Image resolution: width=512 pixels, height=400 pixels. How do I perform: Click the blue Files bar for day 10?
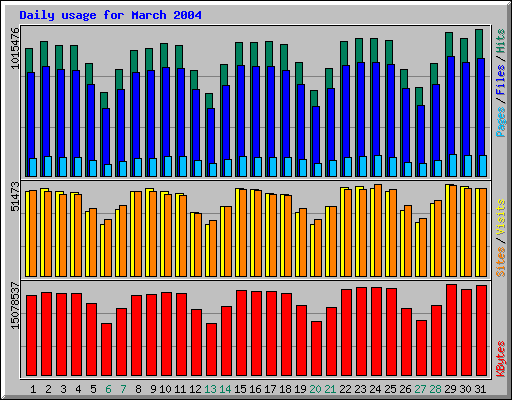pyautogui.click(x=166, y=112)
